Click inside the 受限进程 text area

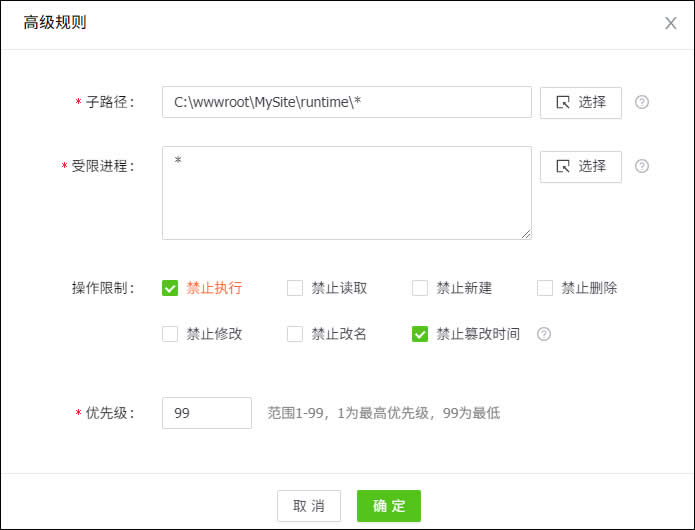point(346,193)
